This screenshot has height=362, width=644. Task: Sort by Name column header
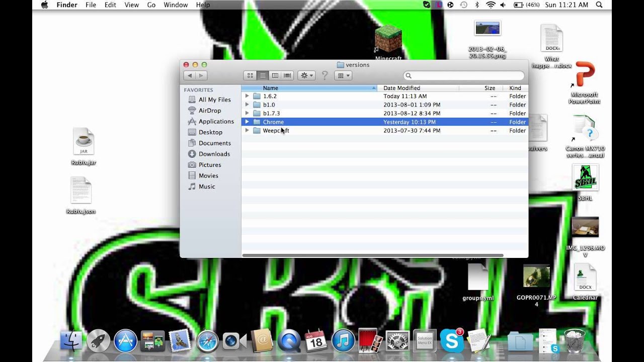pos(309,88)
